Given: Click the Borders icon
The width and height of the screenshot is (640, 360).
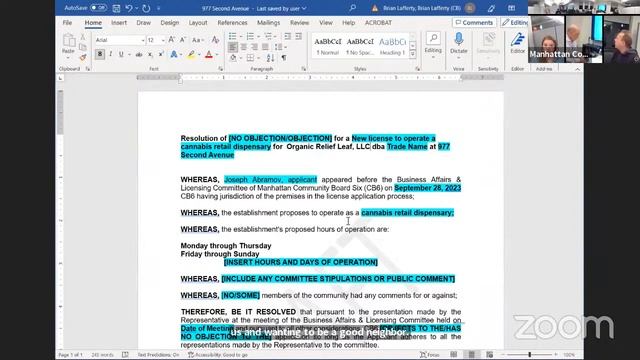Looking at the screenshot, I should coord(250,58).
